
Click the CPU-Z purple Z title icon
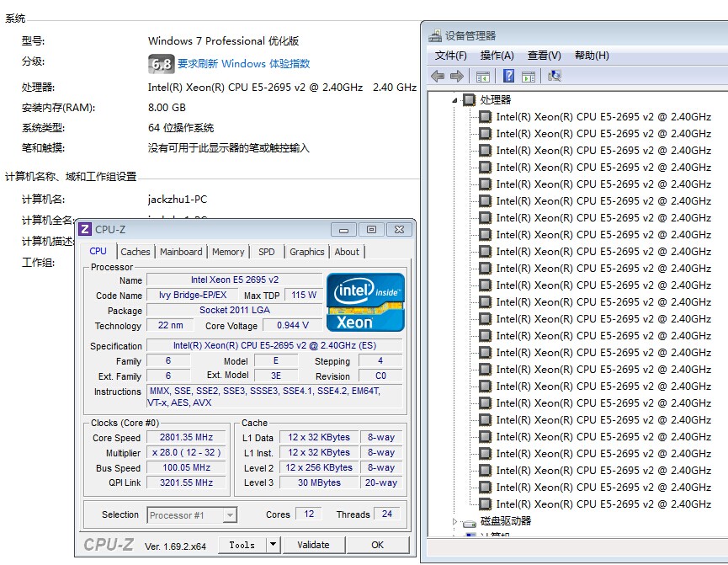coord(84,229)
